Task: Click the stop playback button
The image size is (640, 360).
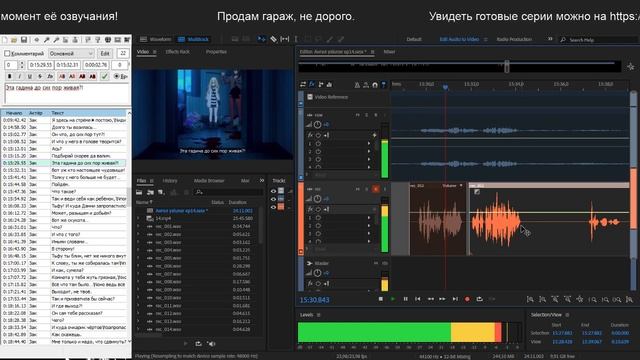Action: tap(380, 299)
